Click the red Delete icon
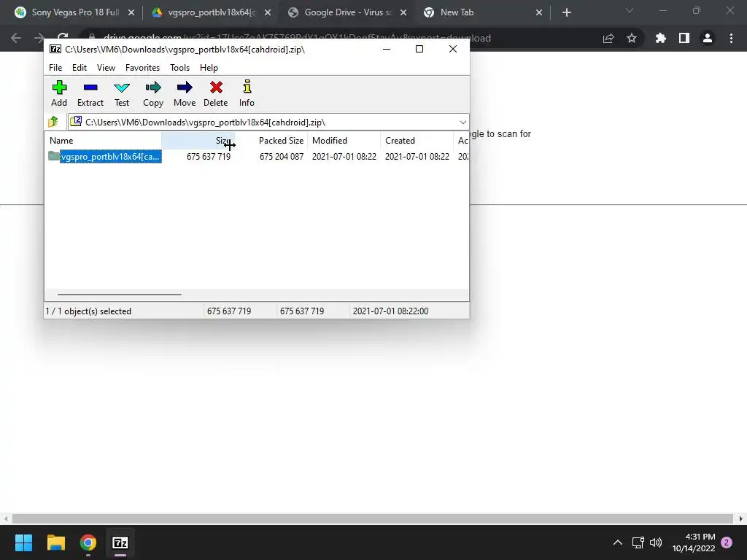747x560 pixels. (x=216, y=93)
